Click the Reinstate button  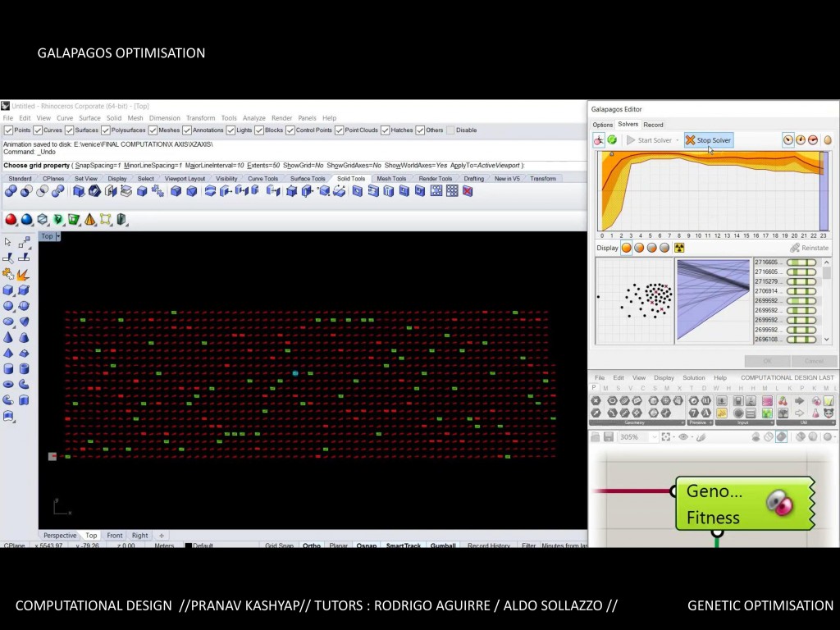click(810, 248)
